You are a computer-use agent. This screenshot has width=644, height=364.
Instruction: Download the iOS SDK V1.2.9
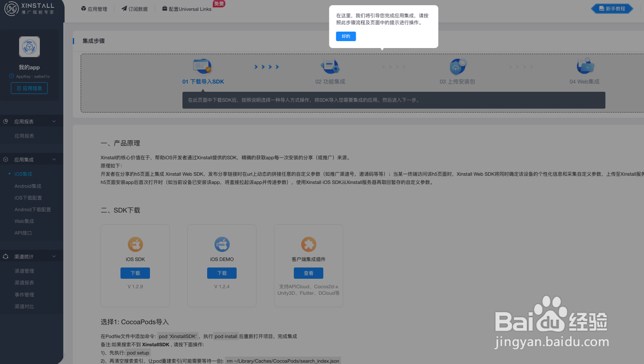[135, 273]
